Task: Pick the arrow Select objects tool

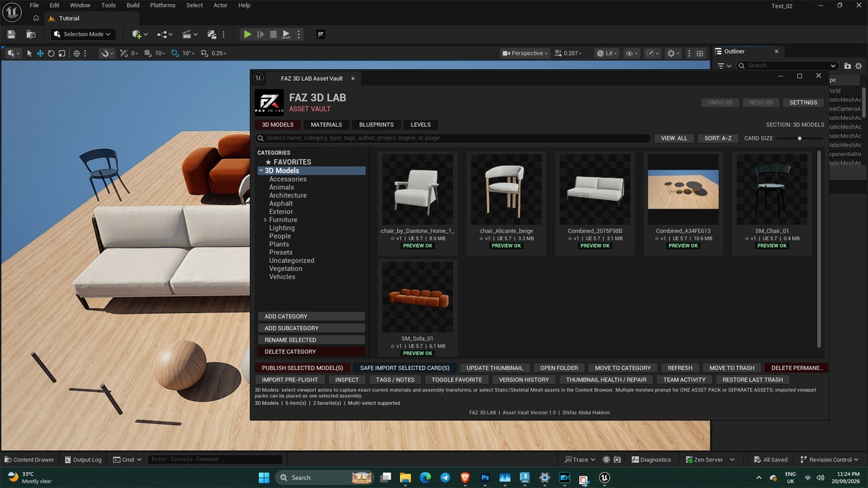Action: 29,53
